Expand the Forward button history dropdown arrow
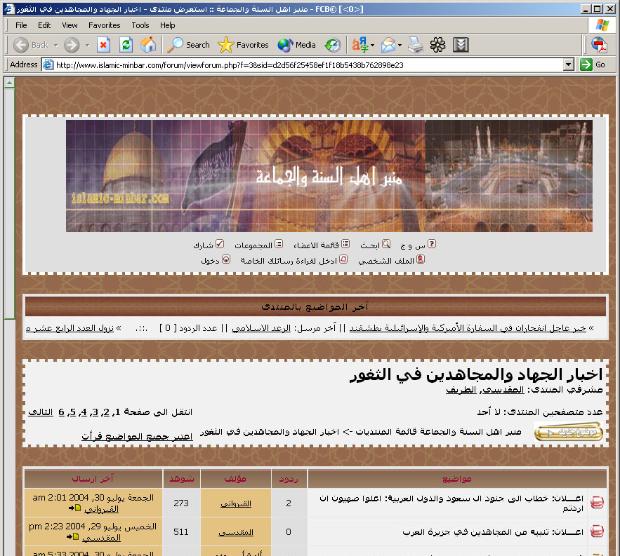The width and height of the screenshot is (620, 556). pos(87,45)
